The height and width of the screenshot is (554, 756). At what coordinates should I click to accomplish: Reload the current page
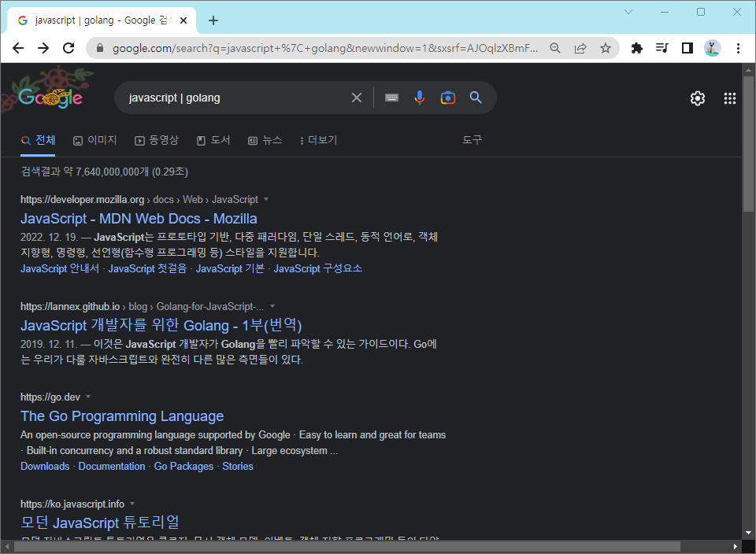69,48
